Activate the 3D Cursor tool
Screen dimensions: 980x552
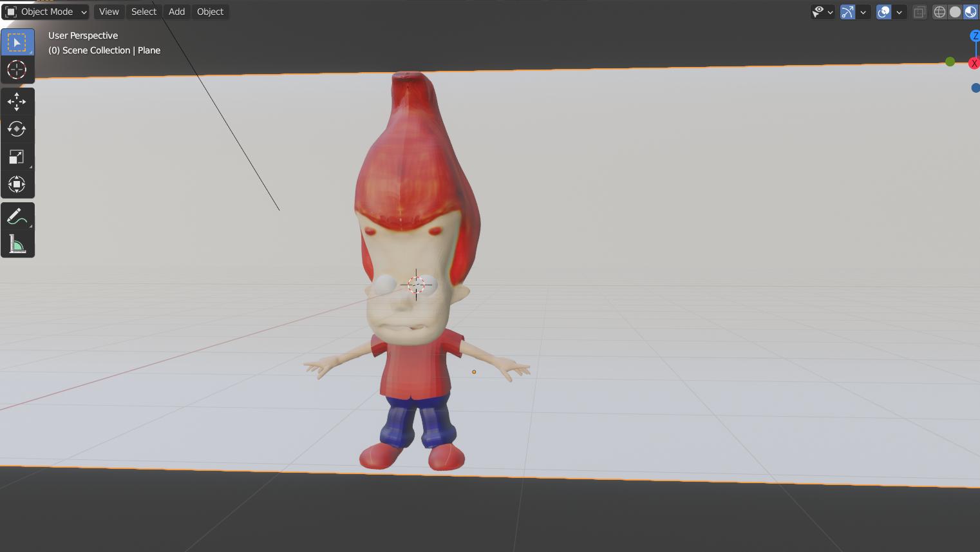[17, 70]
